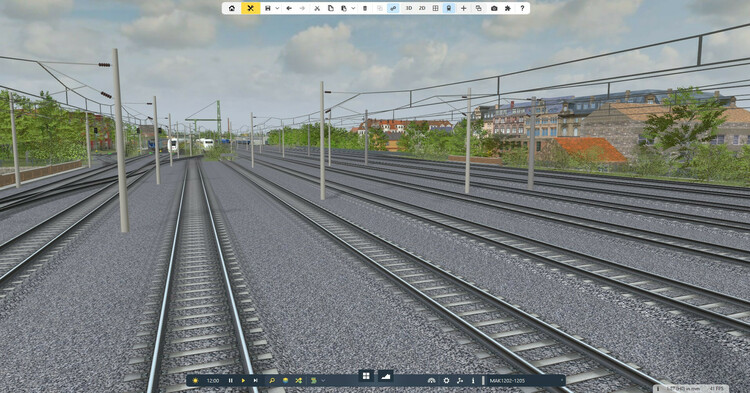Pause the simulation

click(x=231, y=381)
